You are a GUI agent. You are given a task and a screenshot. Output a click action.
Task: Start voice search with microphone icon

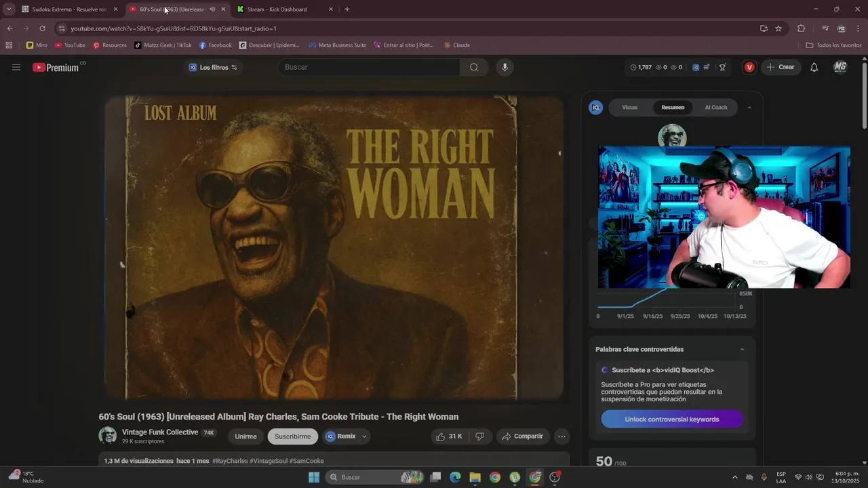pos(504,67)
